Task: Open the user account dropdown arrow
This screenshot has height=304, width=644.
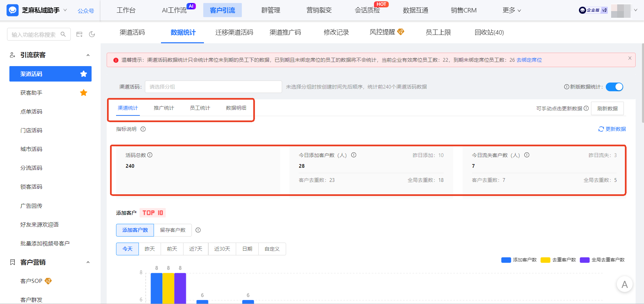Action: 636,10
